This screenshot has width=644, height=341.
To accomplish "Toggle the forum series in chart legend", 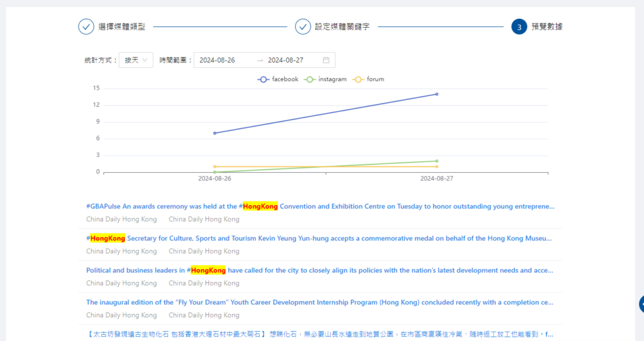I will (x=369, y=79).
